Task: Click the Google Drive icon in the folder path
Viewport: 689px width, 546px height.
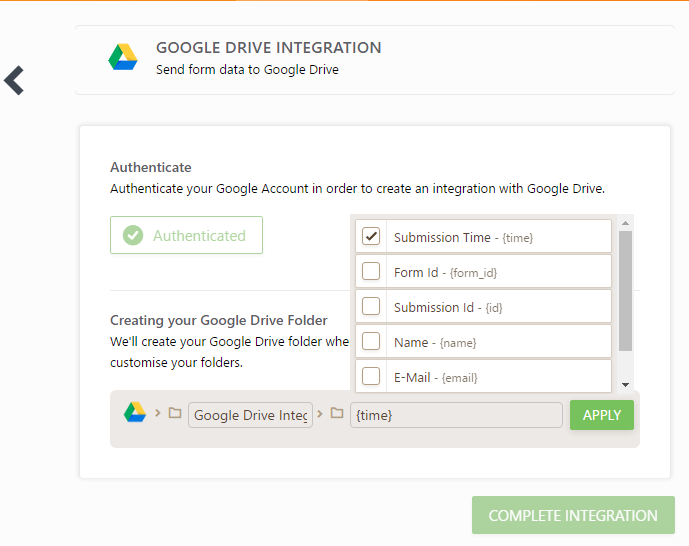Action: pos(134,413)
